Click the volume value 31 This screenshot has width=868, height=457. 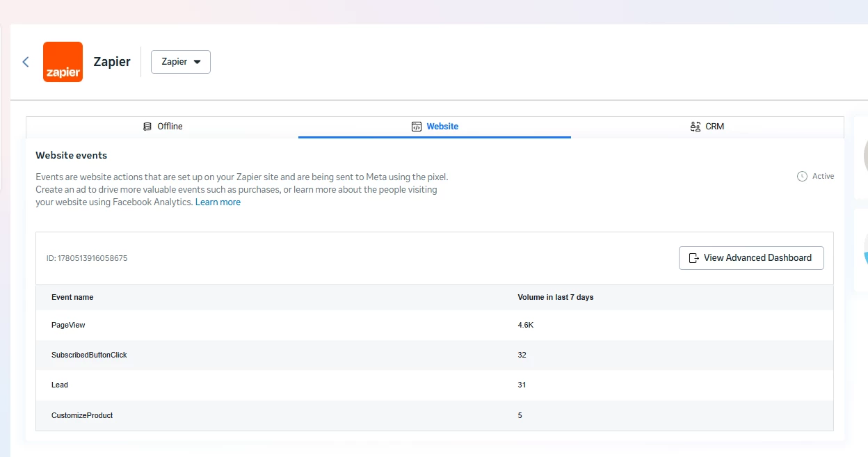pyautogui.click(x=522, y=385)
